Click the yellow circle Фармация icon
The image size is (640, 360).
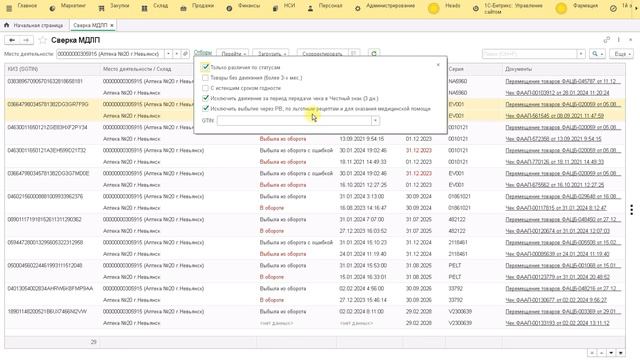pyautogui.click(x=561, y=8)
